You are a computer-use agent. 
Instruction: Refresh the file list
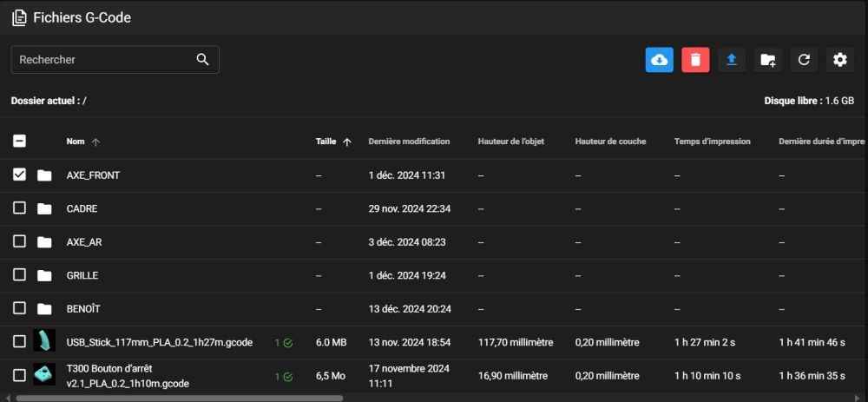[x=804, y=60]
